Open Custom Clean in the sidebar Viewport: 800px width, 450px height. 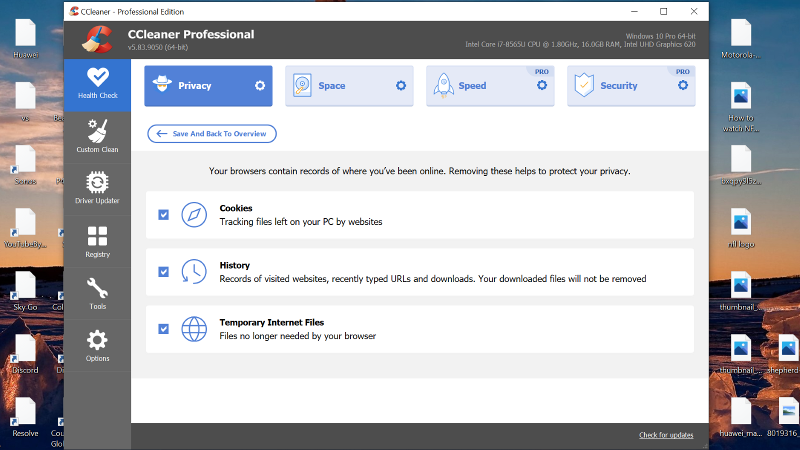tap(97, 137)
